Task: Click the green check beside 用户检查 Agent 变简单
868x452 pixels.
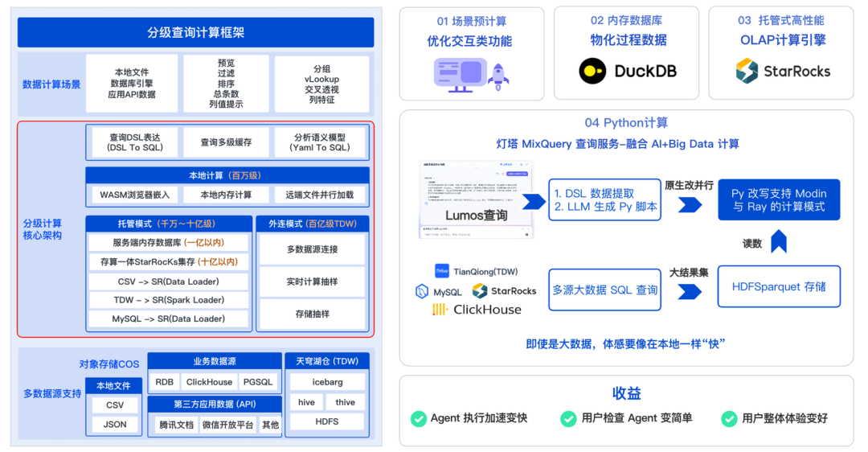Action: click(568, 418)
